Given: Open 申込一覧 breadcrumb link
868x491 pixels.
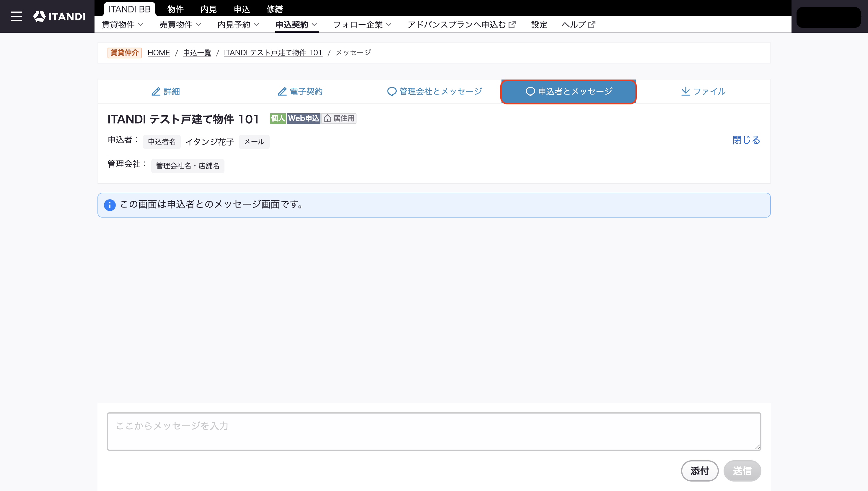Looking at the screenshot, I should 197,53.
